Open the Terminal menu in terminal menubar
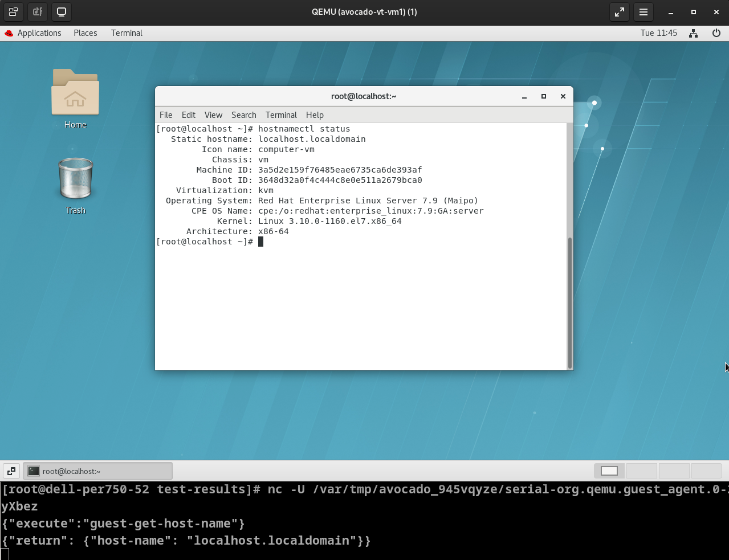The height and width of the screenshot is (560, 729). (281, 115)
